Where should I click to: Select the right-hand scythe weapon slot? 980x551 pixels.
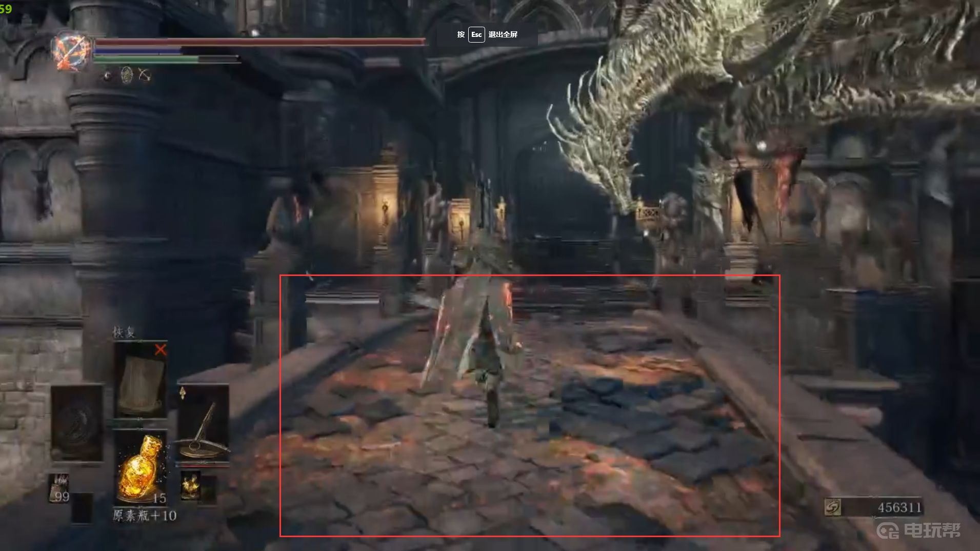point(203,423)
